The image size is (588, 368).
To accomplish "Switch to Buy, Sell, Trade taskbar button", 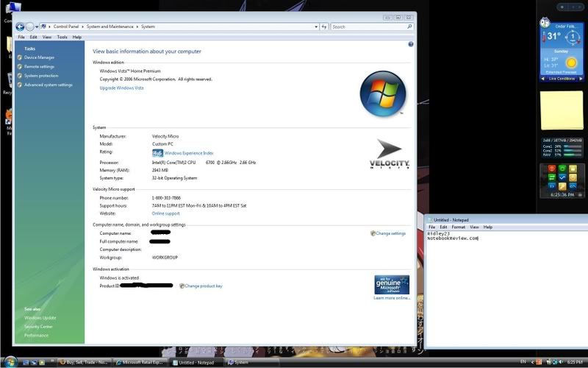I will coord(85,362).
